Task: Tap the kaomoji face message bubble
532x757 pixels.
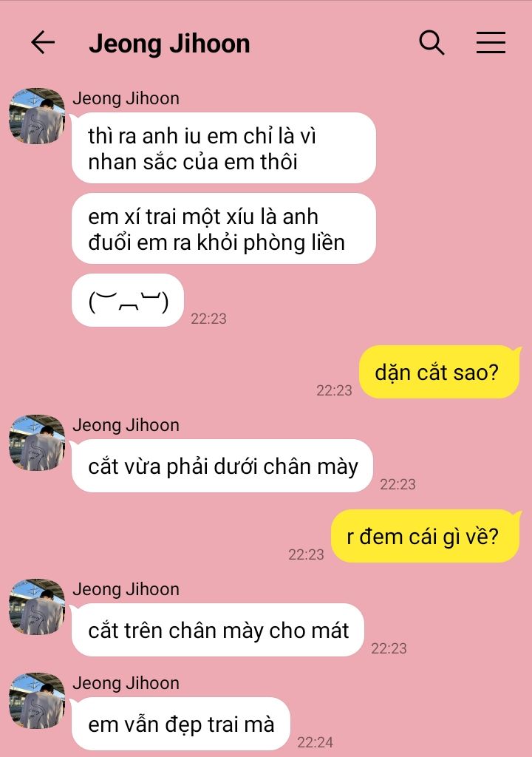Action: point(128,300)
